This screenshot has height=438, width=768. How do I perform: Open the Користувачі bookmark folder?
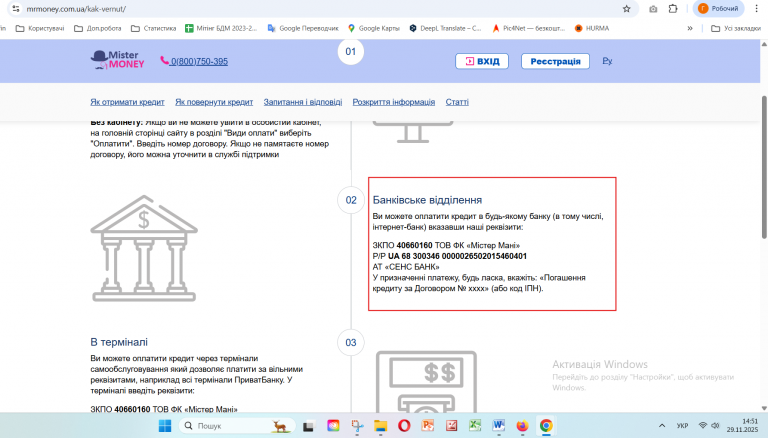(40, 28)
